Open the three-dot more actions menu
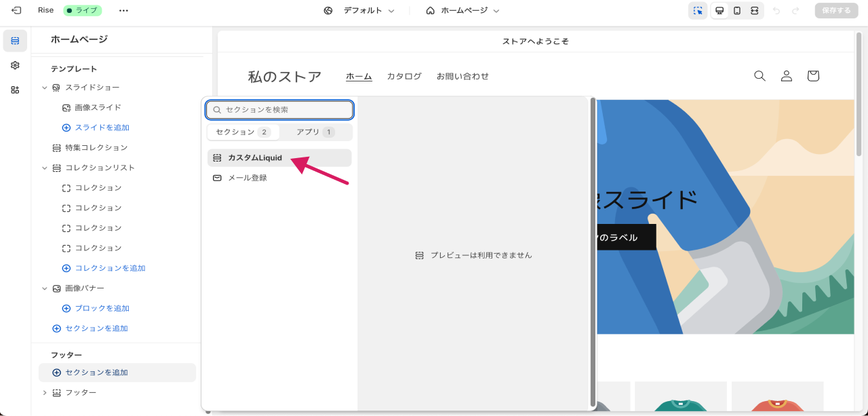The width and height of the screenshot is (868, 416). coord(123,11)
